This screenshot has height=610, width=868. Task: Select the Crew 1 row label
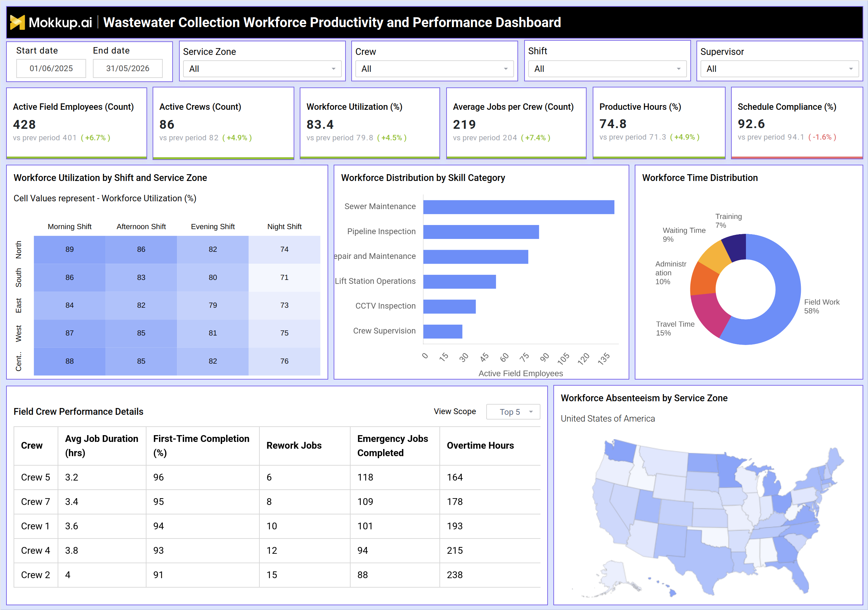coord(36,526)
